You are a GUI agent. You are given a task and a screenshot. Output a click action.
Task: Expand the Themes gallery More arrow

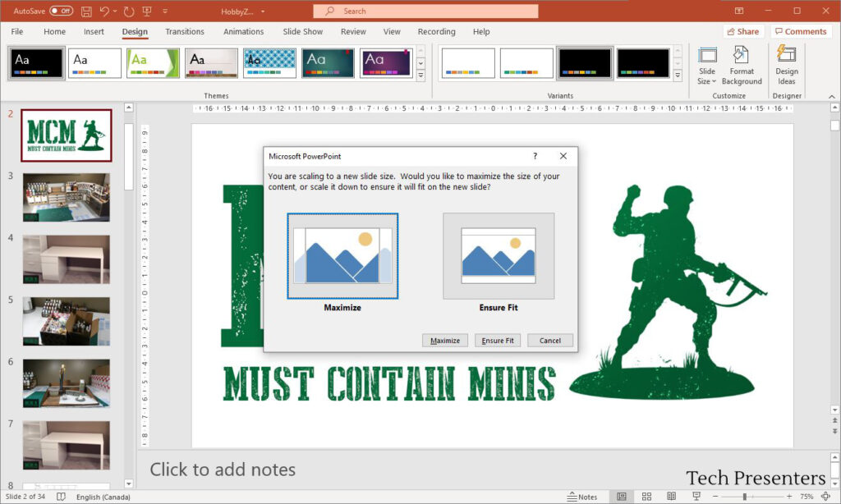tap(421, 76)
